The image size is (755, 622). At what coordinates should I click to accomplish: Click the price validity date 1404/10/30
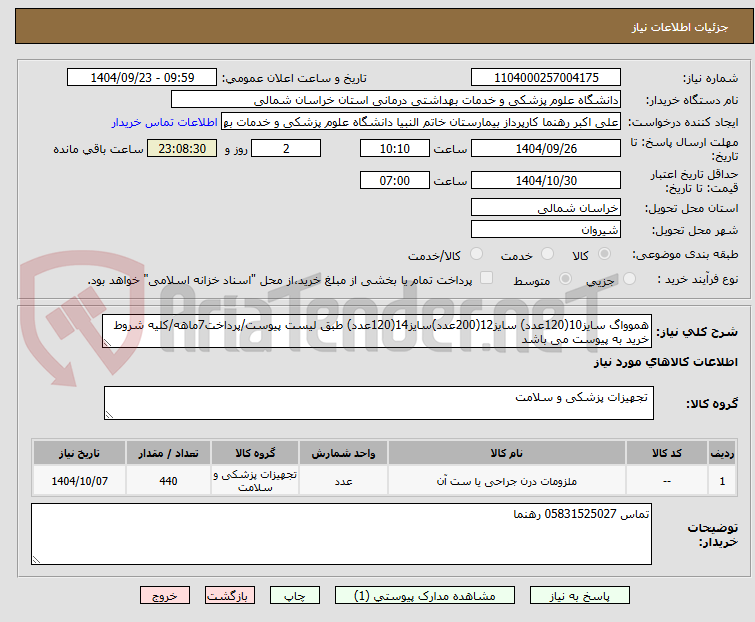(546, 181)
